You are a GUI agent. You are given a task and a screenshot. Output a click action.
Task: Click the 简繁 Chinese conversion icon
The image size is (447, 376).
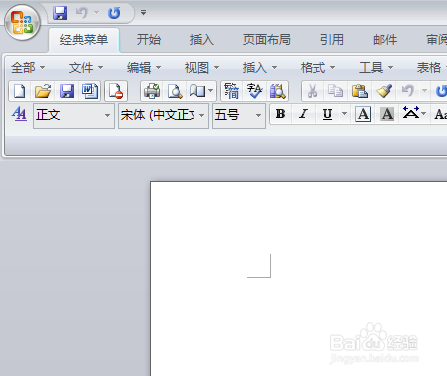coord(232,91)
